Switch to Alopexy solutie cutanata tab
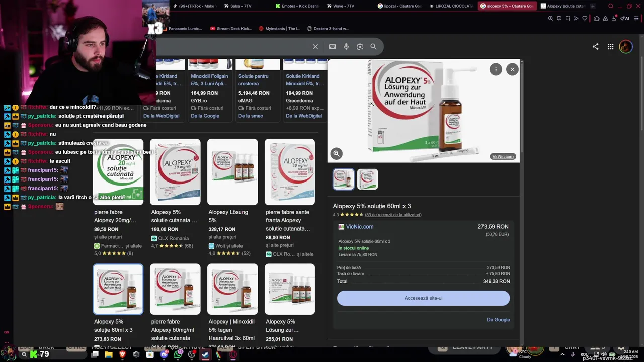This screenshot has width=644, height=362. [x=562, y=6]
